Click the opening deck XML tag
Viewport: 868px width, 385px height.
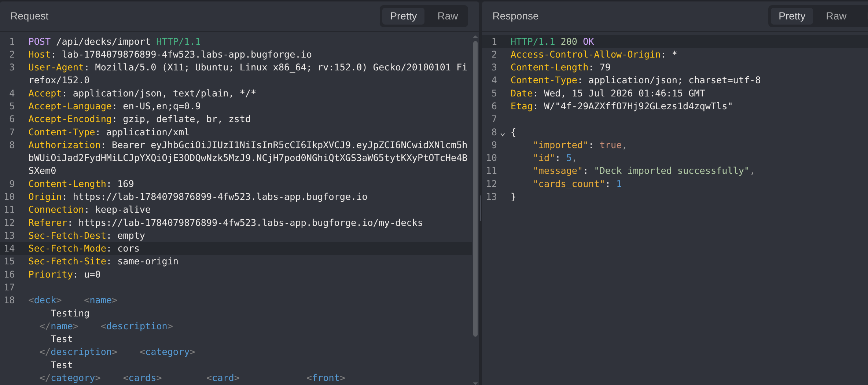tap(45, 300)
